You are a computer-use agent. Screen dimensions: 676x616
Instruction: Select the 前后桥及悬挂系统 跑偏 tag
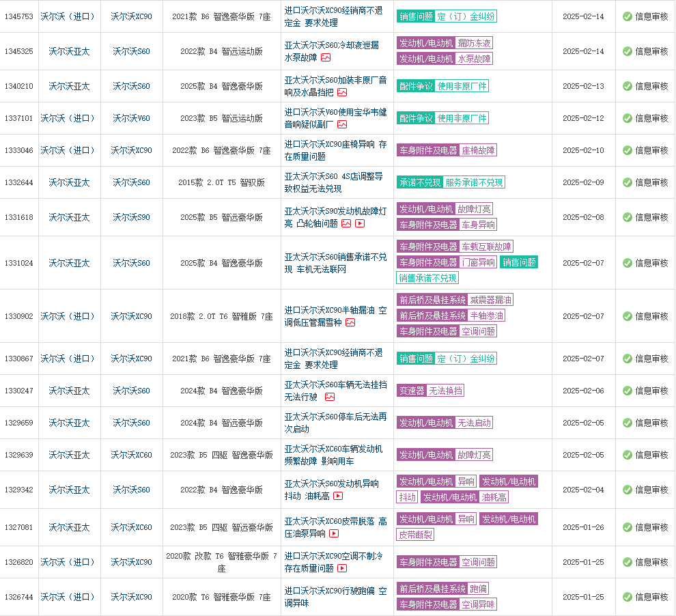pos(442,589)
